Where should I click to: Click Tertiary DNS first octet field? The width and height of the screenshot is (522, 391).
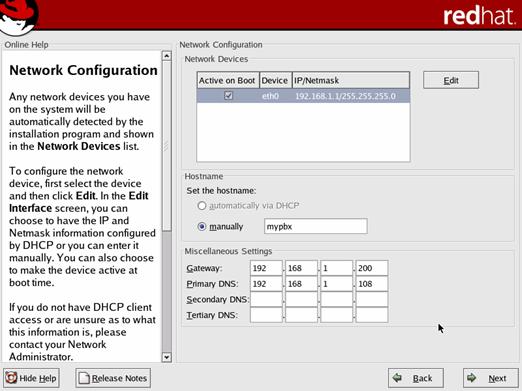pos(266,315)
